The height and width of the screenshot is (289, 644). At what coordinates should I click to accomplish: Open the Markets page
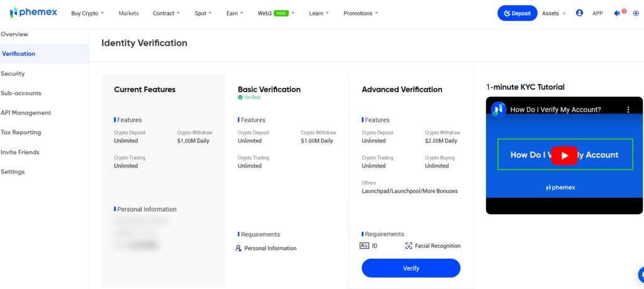(128, 13)
